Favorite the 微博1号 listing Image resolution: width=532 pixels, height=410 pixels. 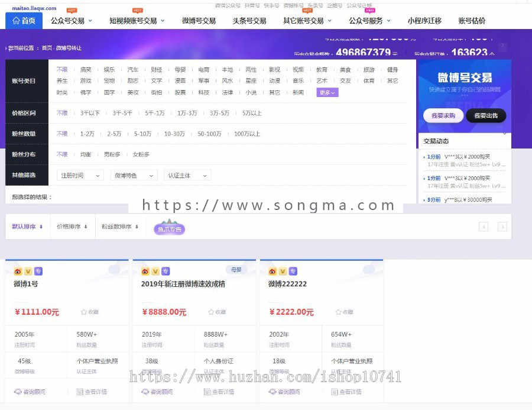(x=90, y=312)
